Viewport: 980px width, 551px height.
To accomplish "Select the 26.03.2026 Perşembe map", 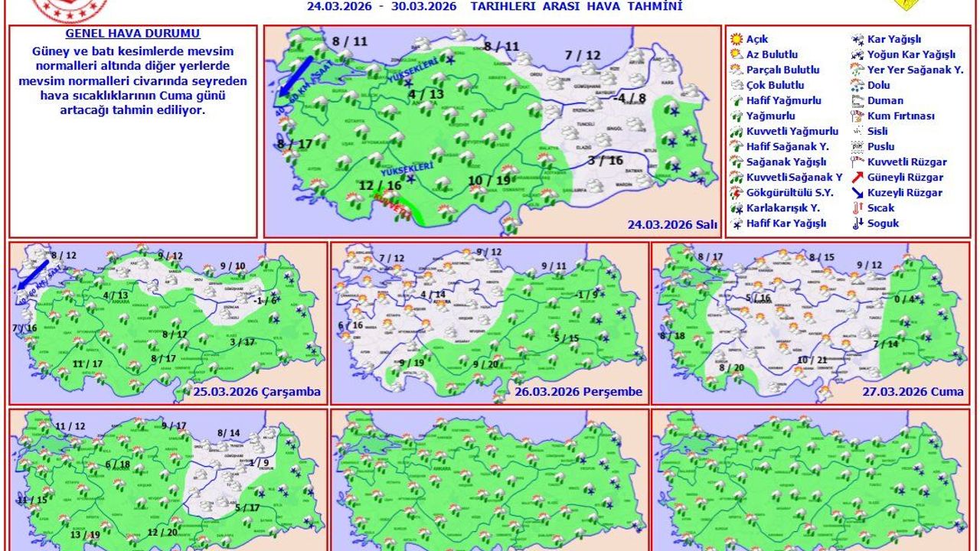I will 490,322.
